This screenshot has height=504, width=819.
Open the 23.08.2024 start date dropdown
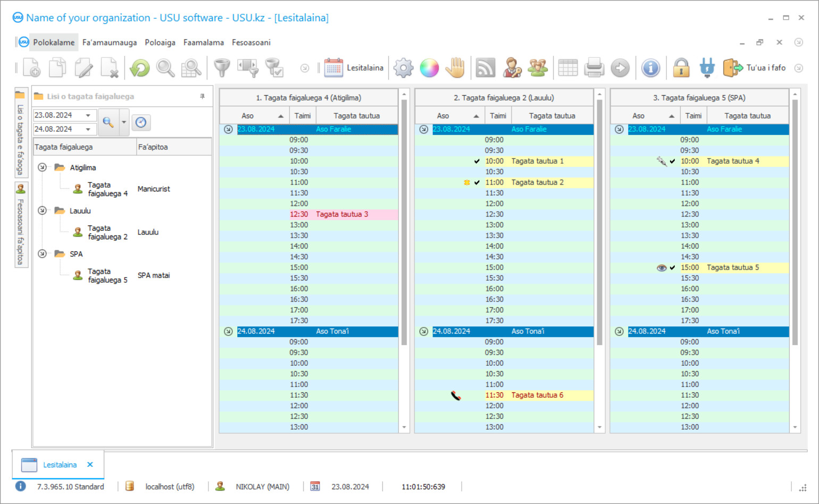(x=88, y=115)
